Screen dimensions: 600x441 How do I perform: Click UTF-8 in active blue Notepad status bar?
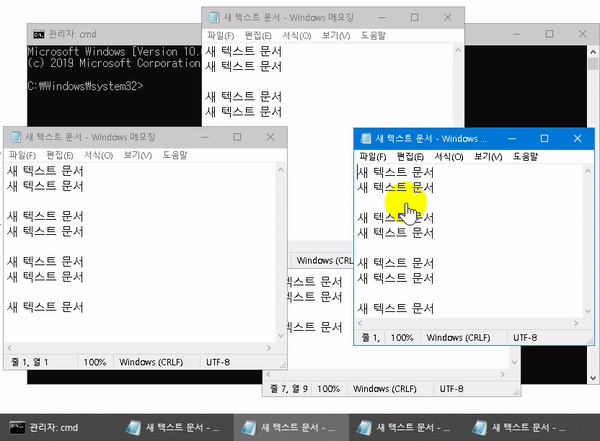[x=525, y=338]
